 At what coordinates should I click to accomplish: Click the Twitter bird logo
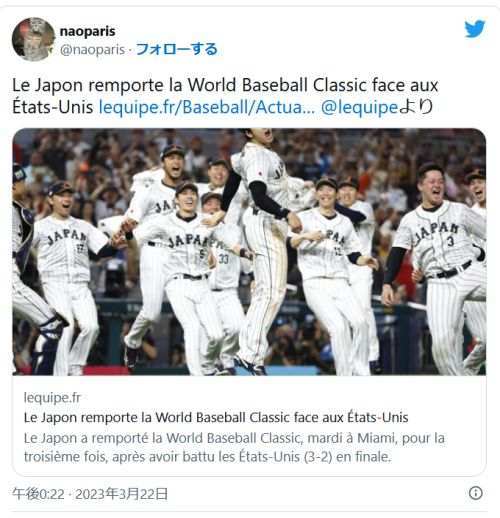click(475, 29)
